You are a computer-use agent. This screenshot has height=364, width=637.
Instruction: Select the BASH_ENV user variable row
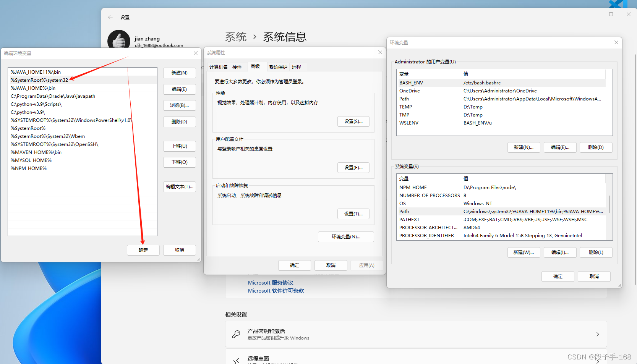501,83
